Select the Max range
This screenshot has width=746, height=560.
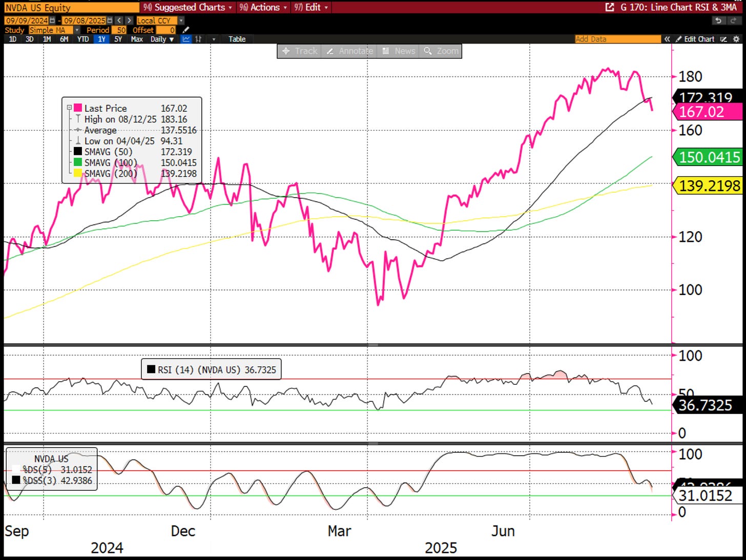tap(137, 39)
